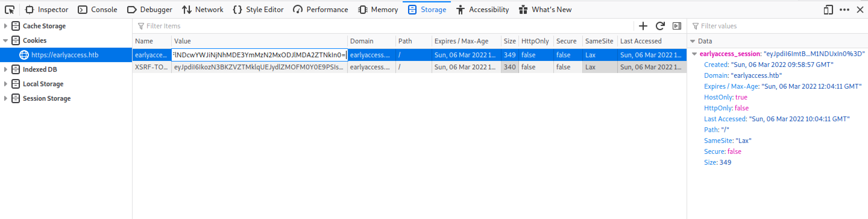Click the Session Storage database icon
Viewport: 868px width, 219px height.
(x=15, y=99)
